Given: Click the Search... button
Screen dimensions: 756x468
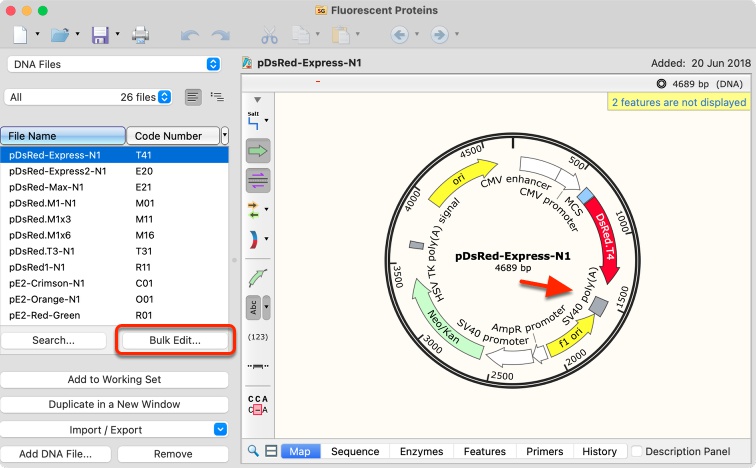Looking at the screenshot, I should [54, 340].
